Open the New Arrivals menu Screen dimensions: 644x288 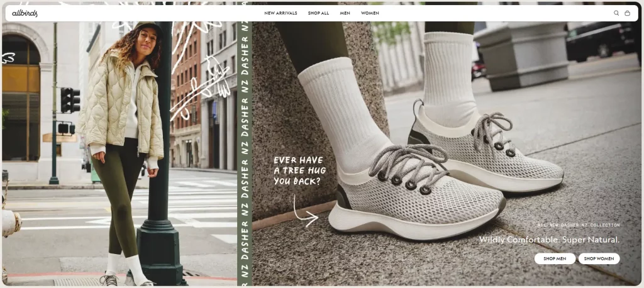(280, 13)
